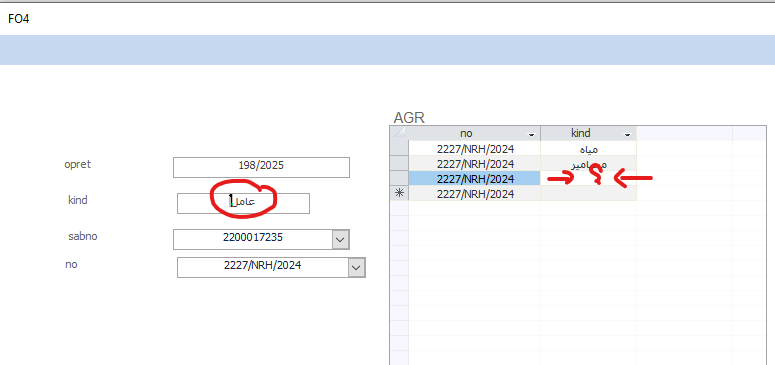775x365 pixels.
Task: Click second row no cell 2227/NRH/2024
Action: [474, 163]
